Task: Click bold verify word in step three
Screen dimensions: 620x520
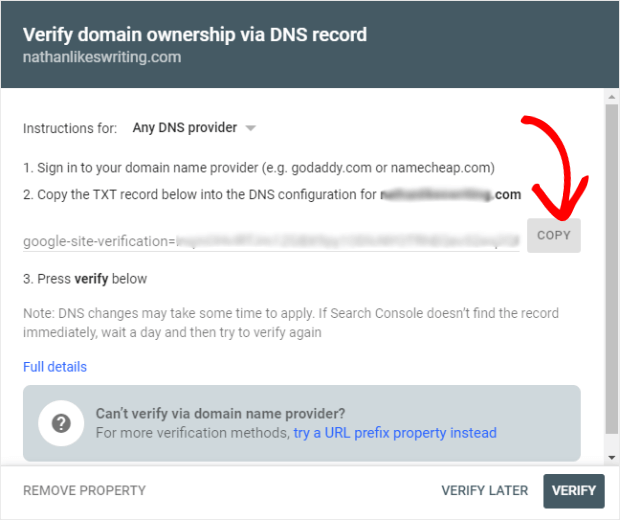Action: (x=91, y=279)
